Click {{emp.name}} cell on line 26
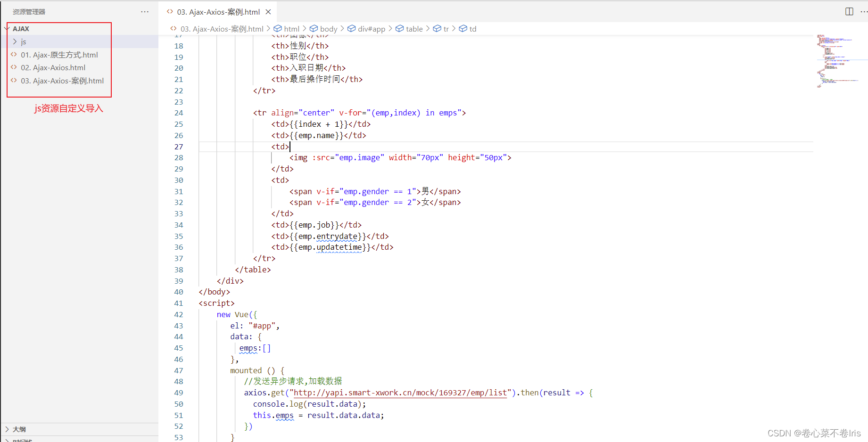Image resolution: width=868 pixels, height=442 pixels. pyautogui.click(x=316, y=135)
